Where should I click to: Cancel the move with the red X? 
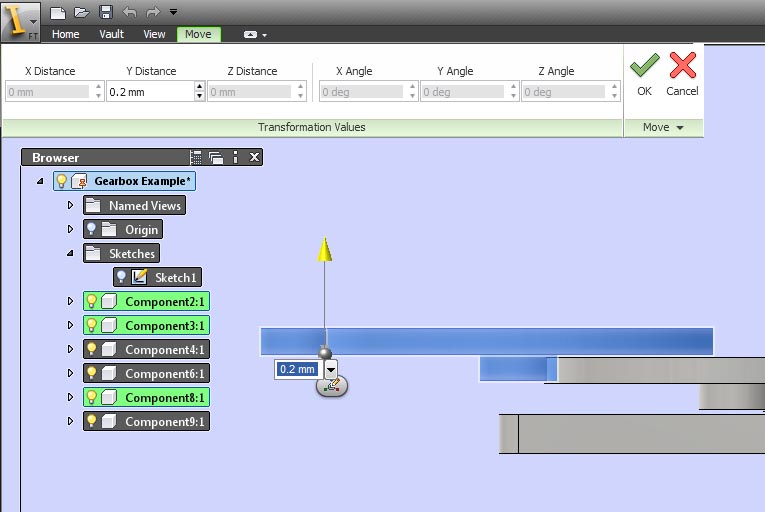click(682, 74)
